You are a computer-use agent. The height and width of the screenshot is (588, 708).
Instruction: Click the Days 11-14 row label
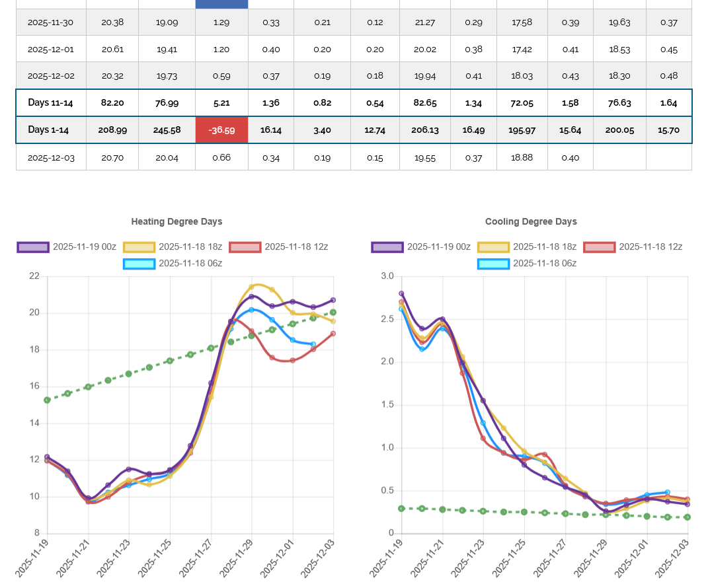pos(50,103)
